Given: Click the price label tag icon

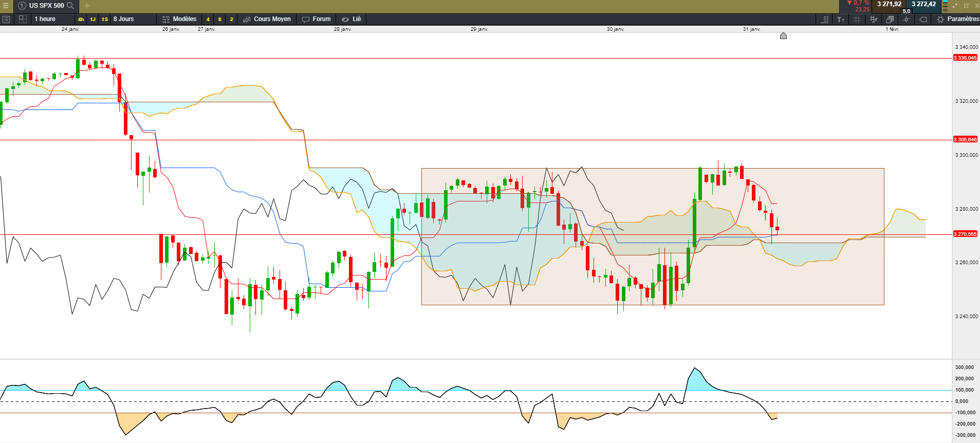Looking at the screenshot, I should (x=923, y=19).
